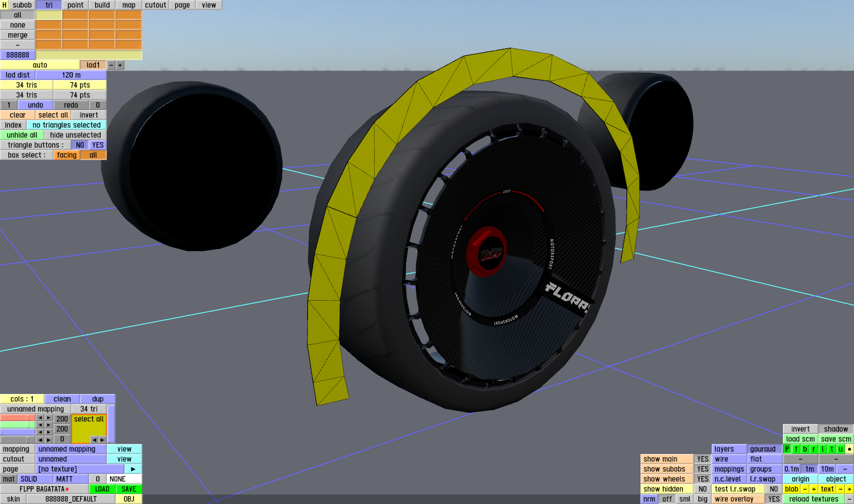Click the minus button next to lod1

point(111,65)
